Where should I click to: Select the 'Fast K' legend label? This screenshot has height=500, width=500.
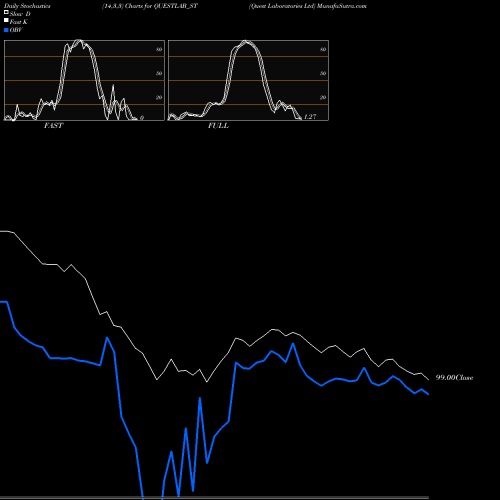[19, 22]
